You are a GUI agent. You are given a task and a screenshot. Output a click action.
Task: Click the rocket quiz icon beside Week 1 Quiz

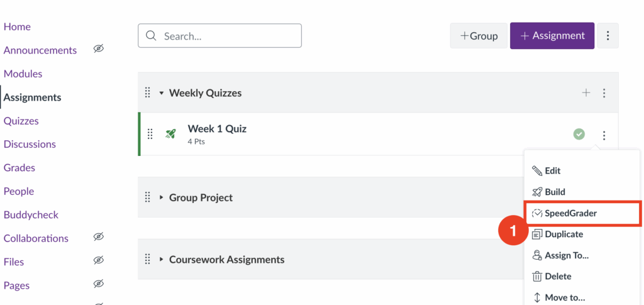coord(170,134)
